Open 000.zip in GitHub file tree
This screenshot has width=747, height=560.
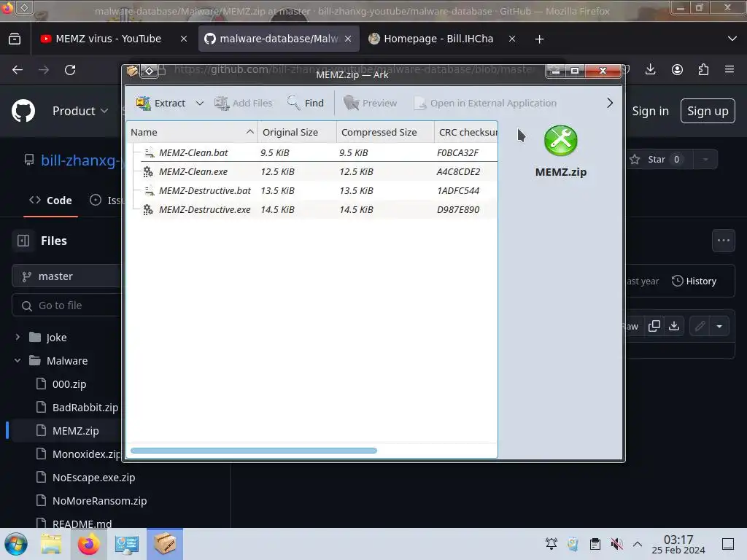click(69, 384)
